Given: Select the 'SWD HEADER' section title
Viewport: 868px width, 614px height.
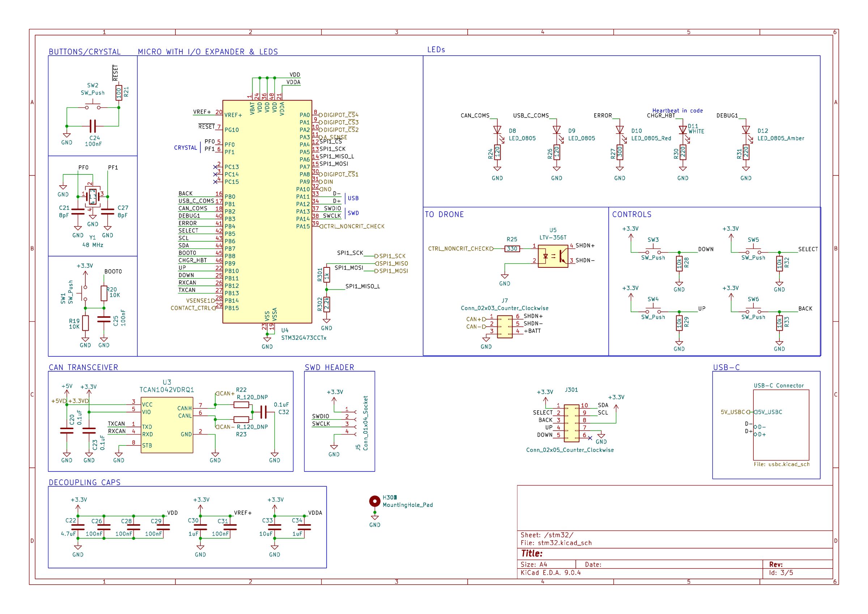Looking at the screenshot, I should [x=329, y=367].
